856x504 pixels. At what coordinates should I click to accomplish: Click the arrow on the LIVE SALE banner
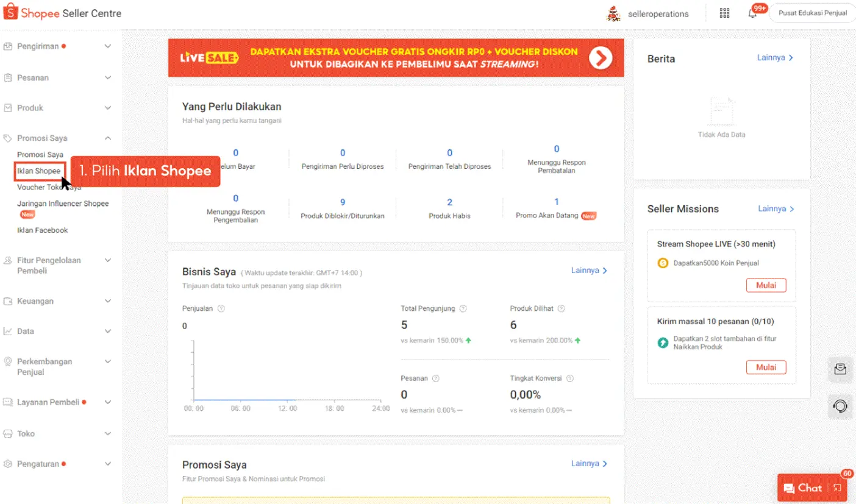(x=601, y=58)
